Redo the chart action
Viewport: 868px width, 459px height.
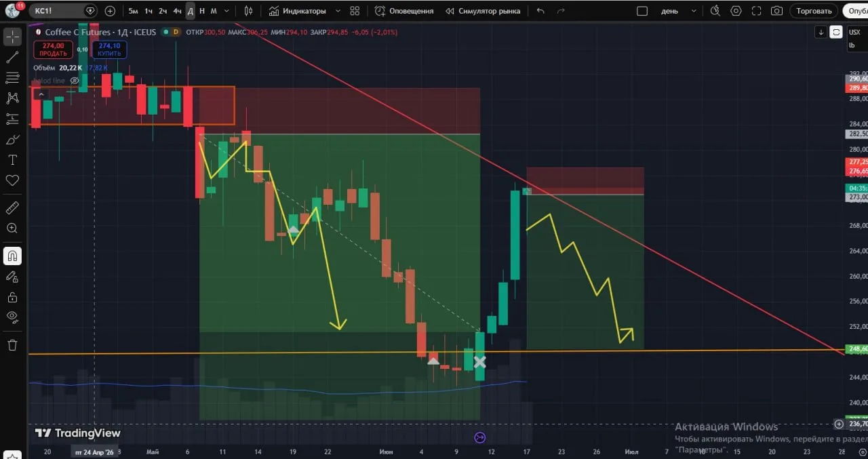click(560, 11)
